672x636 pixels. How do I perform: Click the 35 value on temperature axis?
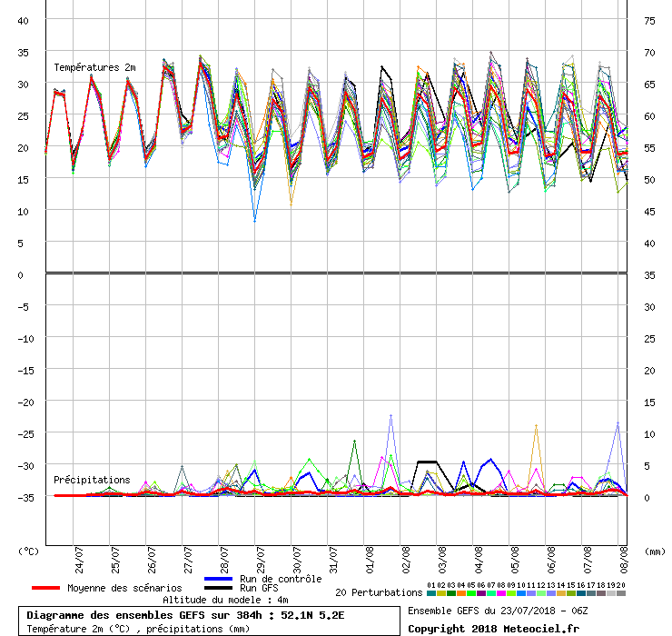pyautogui.click(x=23, y=53)
